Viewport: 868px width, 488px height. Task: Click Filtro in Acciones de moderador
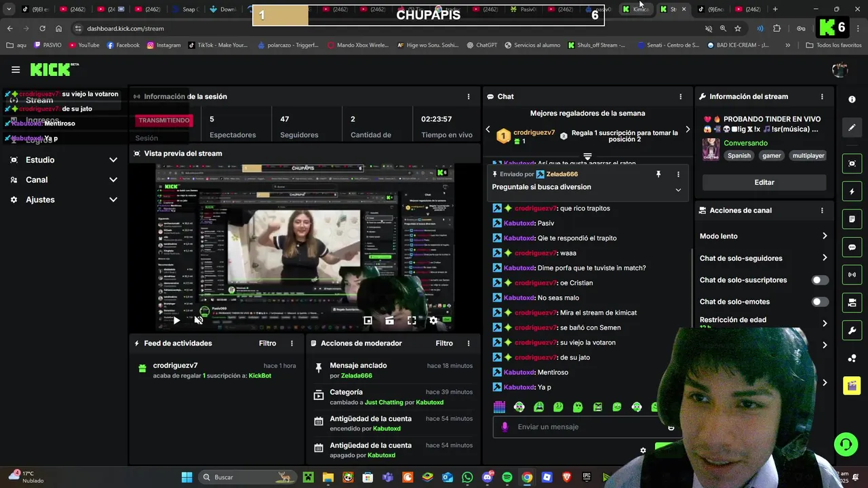pos(444,343)
